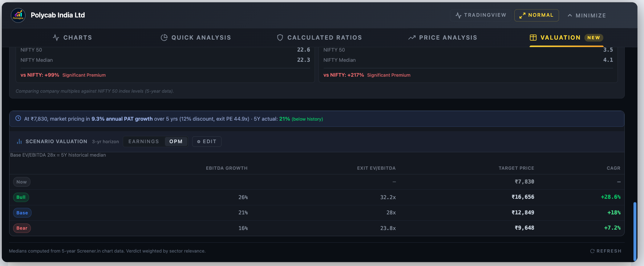The width and height of the screenshot is (644, 266).
Task: Click the Polycab India Ltd title
Action: tap(58, 15)
